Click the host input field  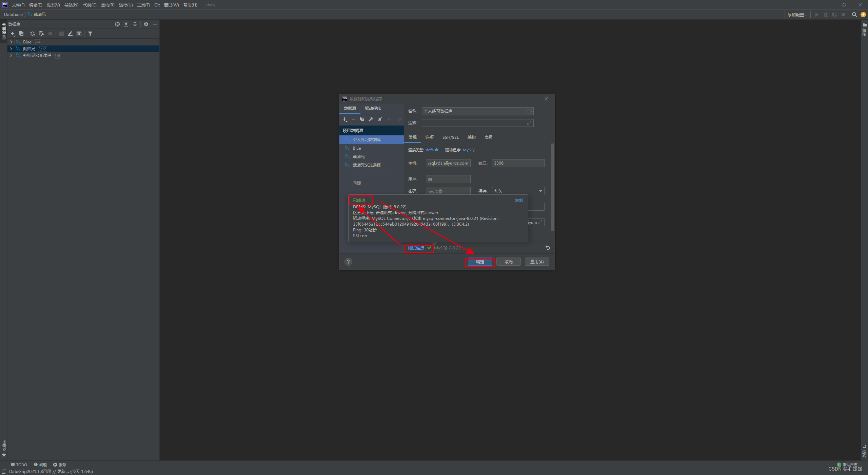tap(448, 163)
